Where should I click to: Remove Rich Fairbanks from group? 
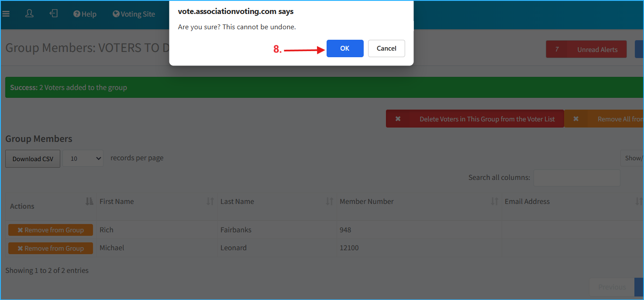point(51,230)
